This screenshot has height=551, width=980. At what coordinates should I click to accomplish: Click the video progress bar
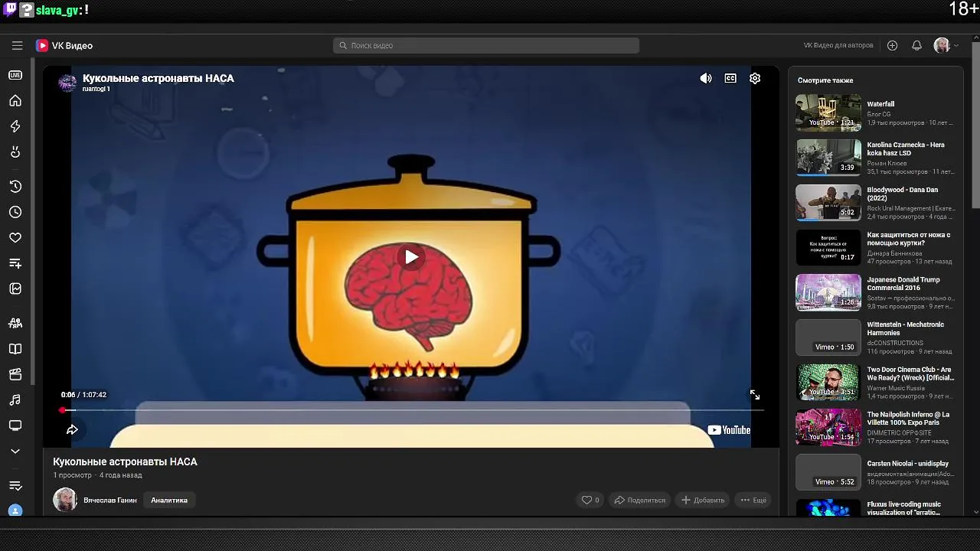coord(412,410)
